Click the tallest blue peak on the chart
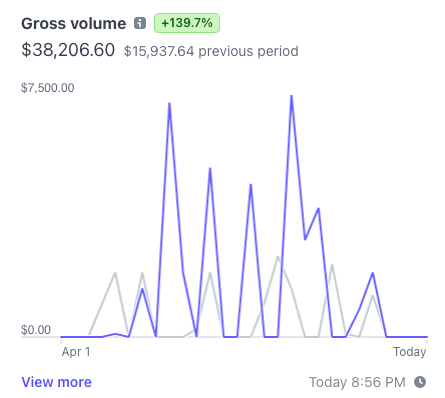The height and width of the screenshot is (398, 445). 291,96
